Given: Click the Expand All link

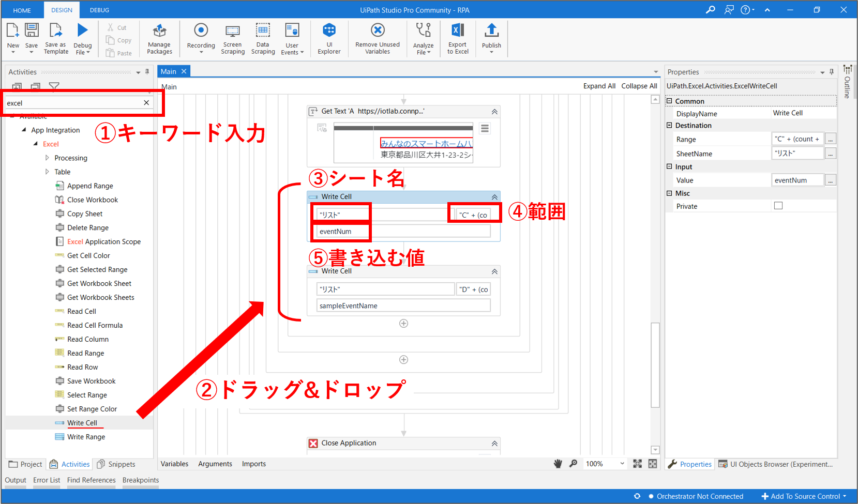Looking at the screenshot, I should pyautogui.click(x=599, y=86).
